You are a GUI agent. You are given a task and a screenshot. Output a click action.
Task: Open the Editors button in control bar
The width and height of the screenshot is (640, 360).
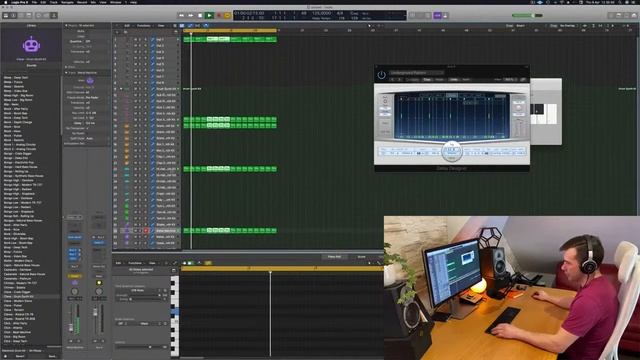[54, 16]
